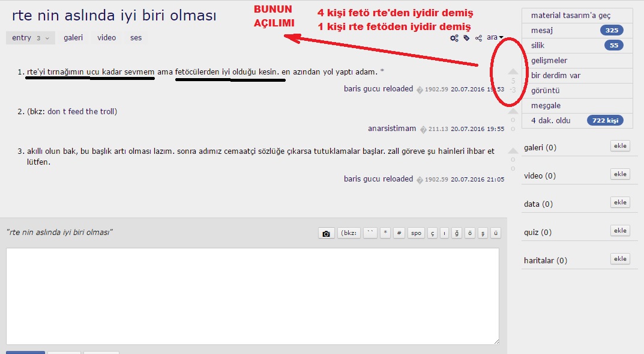Open the ses tab
Viewport: 644px width, 354px height.
pos(136,37)
